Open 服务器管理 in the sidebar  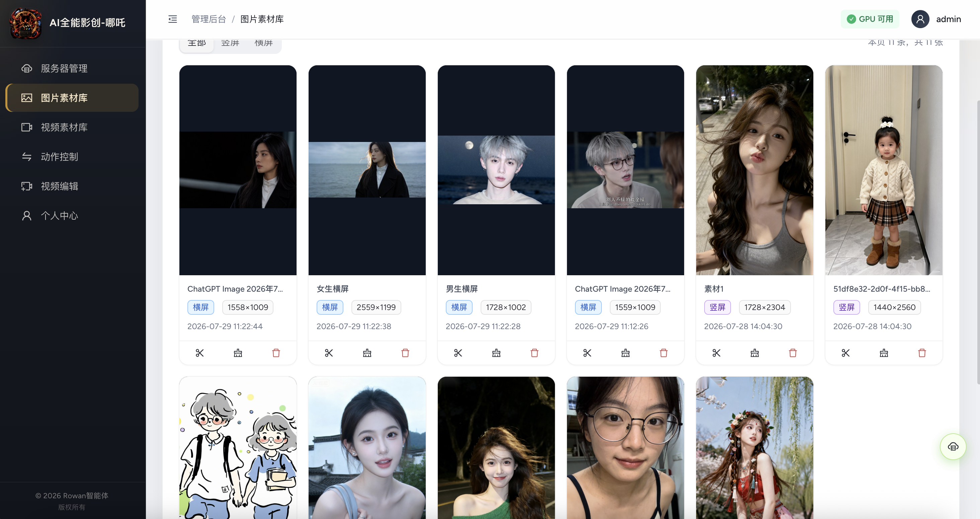[72, 69]
